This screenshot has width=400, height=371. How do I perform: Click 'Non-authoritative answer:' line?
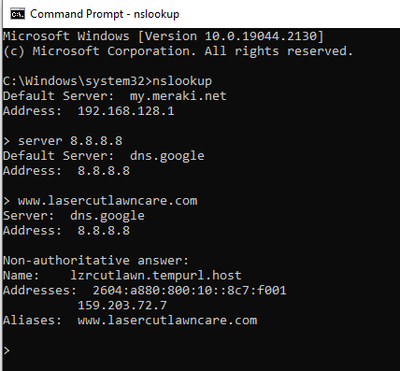(96, 260)
